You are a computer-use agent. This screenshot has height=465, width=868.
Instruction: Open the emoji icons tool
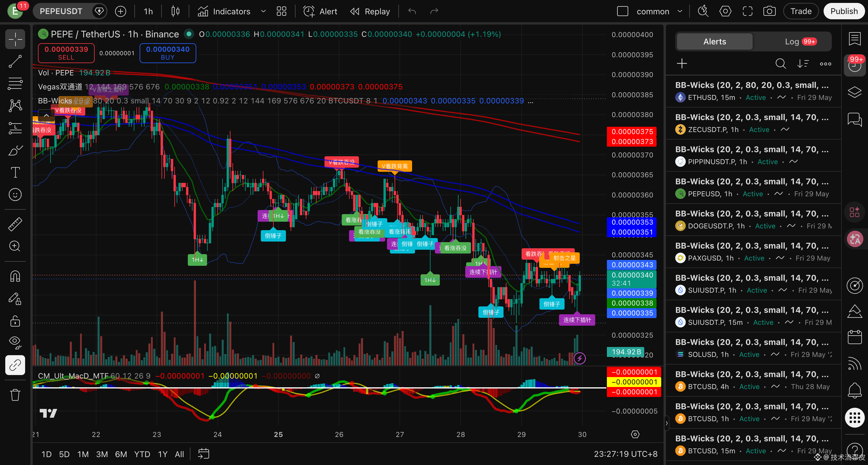(x=15, y=195)
